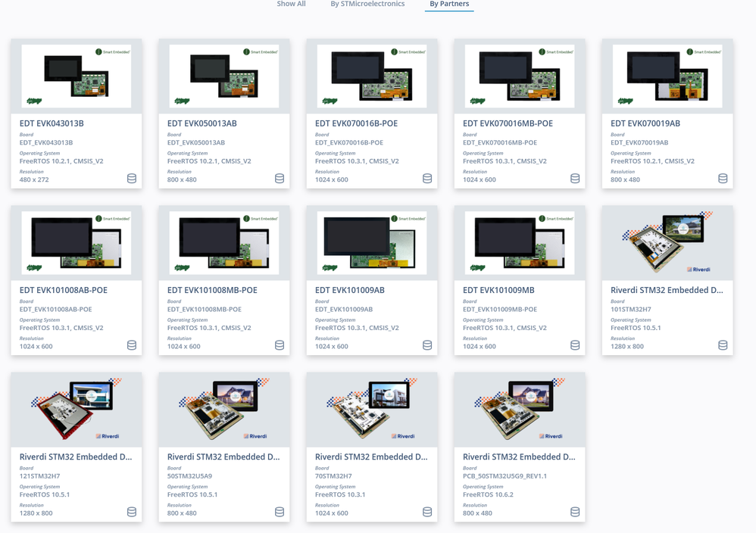The image size is (756, 533).
Task: Click database icon on EDT EVK043013B card
Action: pyautogui.click(x=132, y=179)
